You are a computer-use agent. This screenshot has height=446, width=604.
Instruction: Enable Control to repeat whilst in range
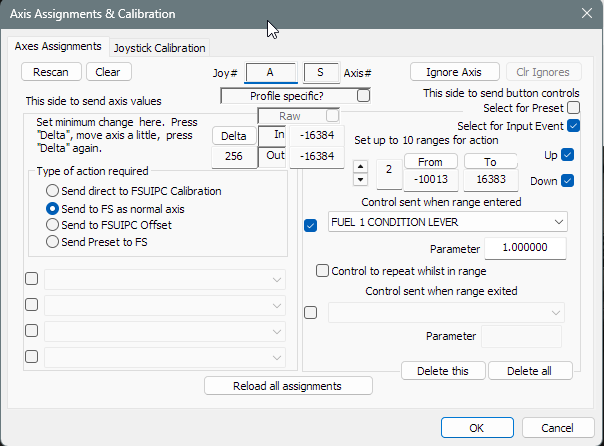[x=322, y=271]
